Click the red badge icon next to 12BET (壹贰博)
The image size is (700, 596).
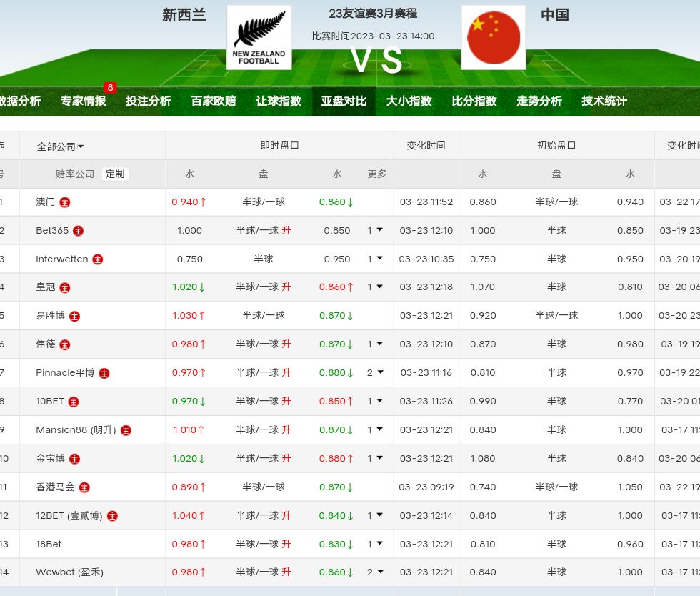point(112,516)
